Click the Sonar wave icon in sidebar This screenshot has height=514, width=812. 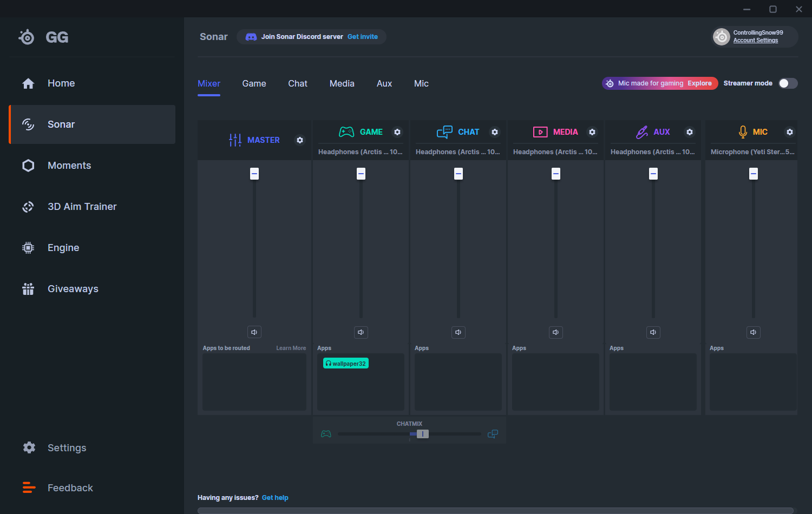[x=28, y=124]
